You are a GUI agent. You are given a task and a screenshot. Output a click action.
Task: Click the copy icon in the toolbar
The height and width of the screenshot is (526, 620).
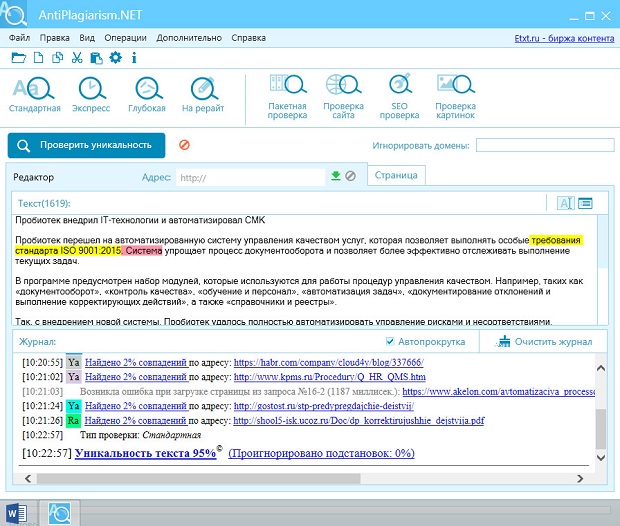pyautogui.click(x=58, y=58)
